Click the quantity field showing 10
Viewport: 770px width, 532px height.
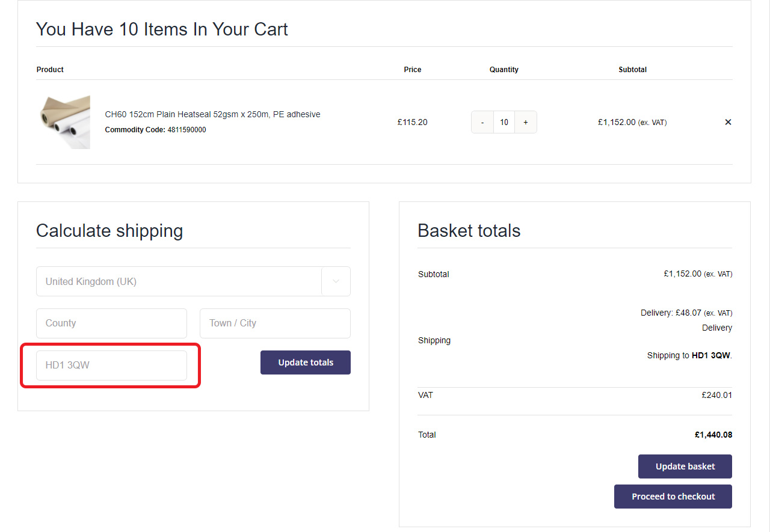click(504, 122)
